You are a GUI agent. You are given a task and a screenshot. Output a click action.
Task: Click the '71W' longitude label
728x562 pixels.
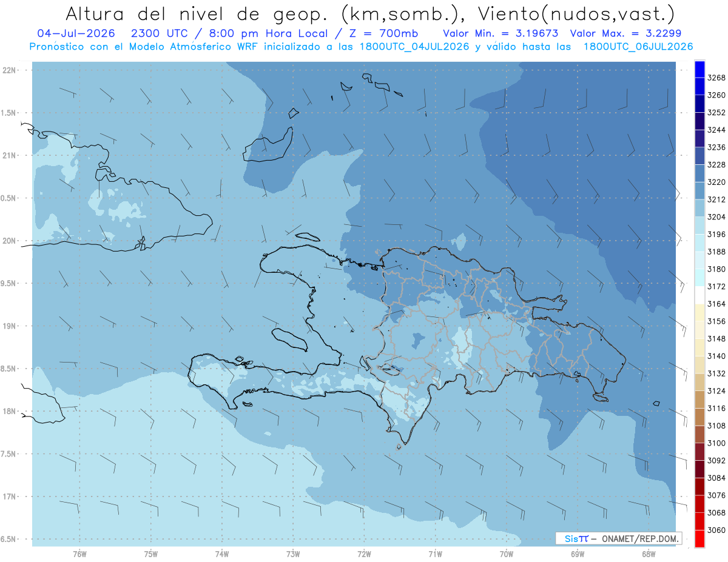pyautogui.click(x=435, y=554)
